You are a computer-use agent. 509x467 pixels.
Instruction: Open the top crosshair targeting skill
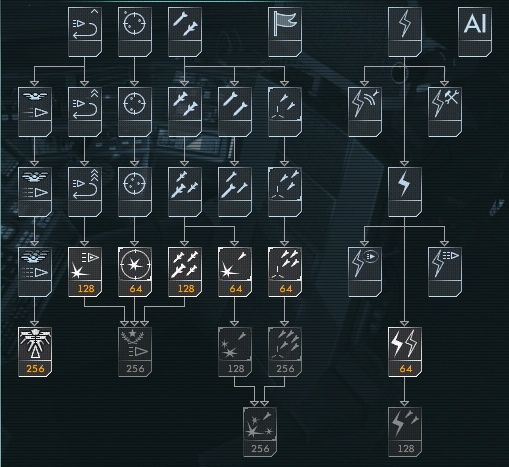click(x=135, y=32)
